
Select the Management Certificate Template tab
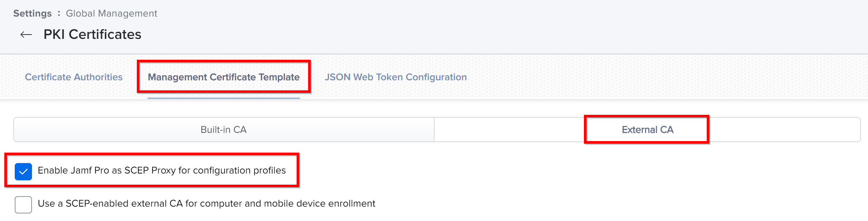tap(224, 77)
